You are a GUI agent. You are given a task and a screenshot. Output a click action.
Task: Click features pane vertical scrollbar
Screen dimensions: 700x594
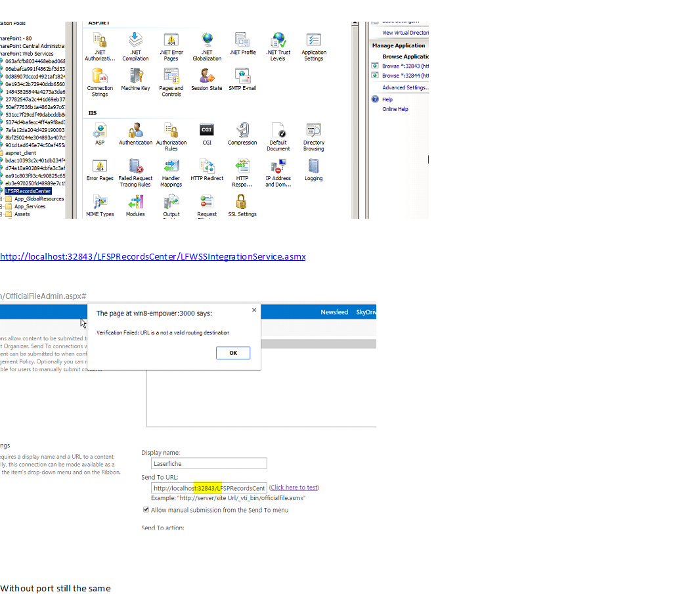[x=355, y=121]
